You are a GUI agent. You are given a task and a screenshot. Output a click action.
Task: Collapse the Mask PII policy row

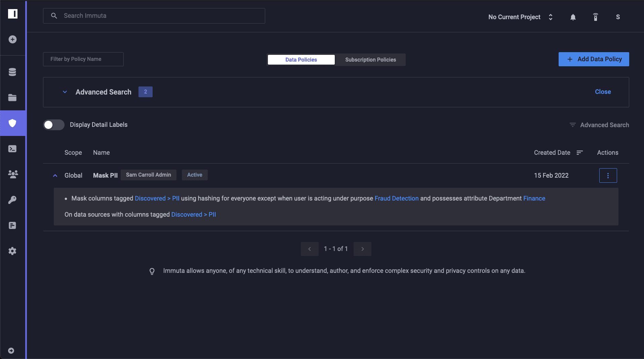[55, 176]
